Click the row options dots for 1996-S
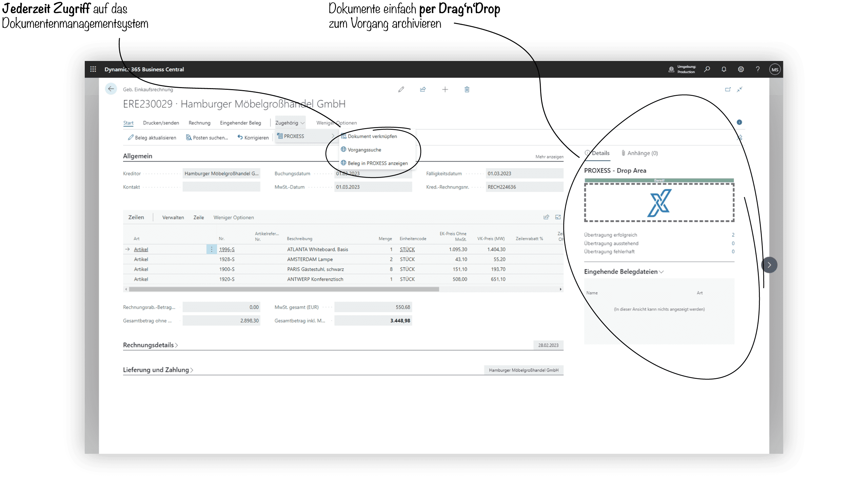Viewport: 868px width, 488px height. [212, 249]
